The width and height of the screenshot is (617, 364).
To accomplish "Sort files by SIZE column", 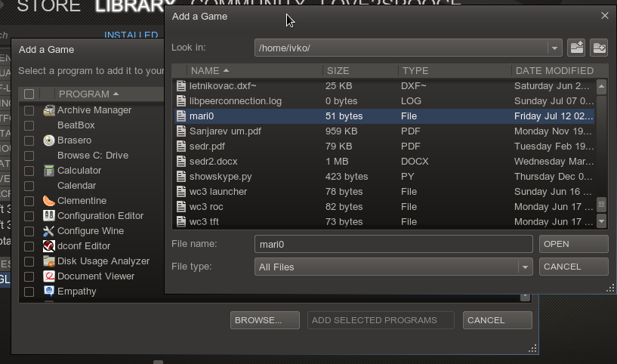I will tap(360, 71).
